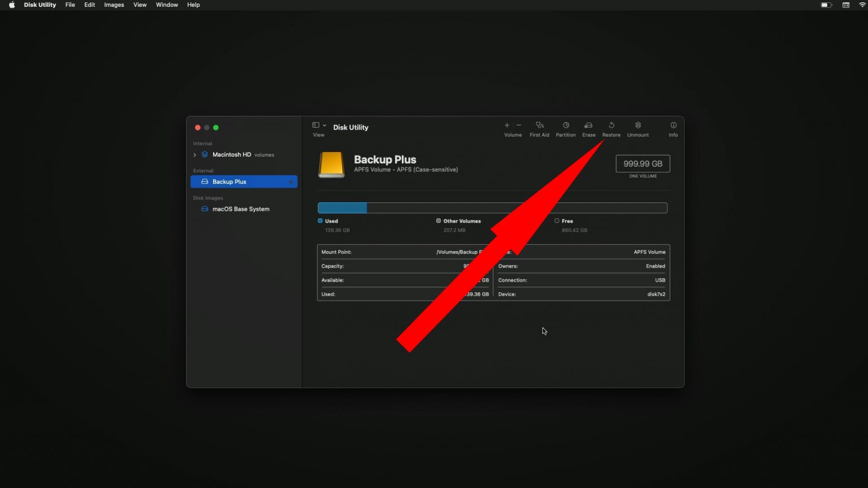
Task: Click the 999.99 GB capacity badge
Action: pyautogui.click(x=643, y=163)
